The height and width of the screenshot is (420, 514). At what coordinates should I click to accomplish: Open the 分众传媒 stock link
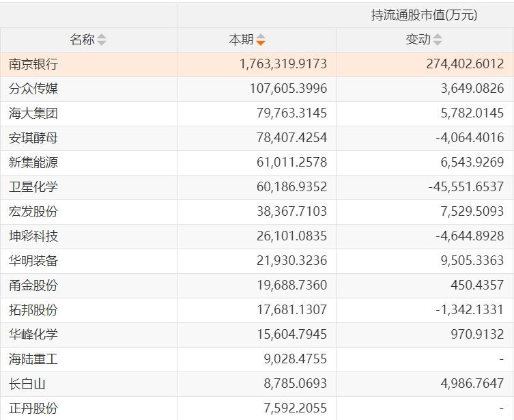click(x=33, y=89)
